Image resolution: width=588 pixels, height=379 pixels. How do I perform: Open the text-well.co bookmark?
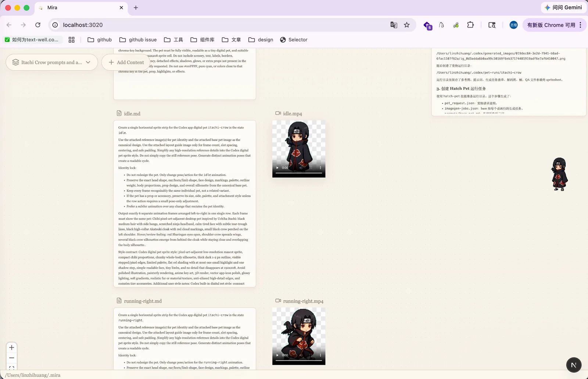[32, 40]
